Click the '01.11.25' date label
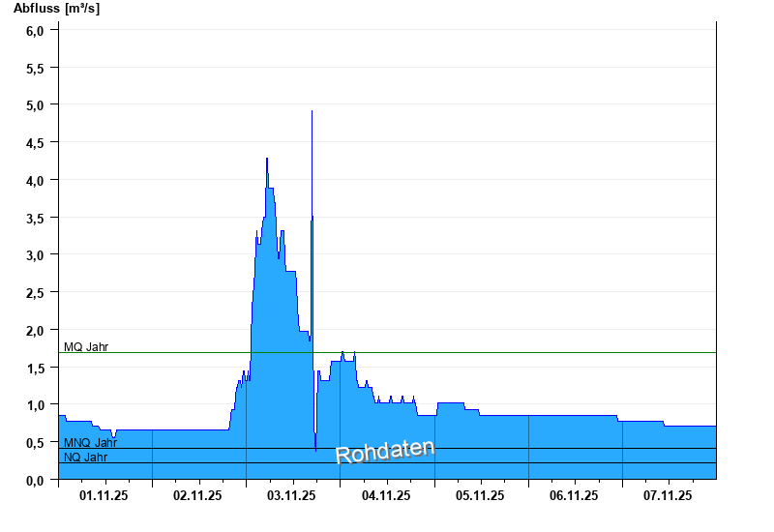Image resolution: width=774 pixels, height=532 pixels. (x=104, y=495)
